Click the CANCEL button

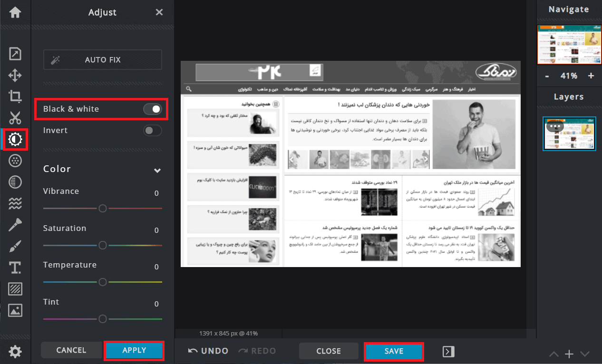click(x=71, y=350)
